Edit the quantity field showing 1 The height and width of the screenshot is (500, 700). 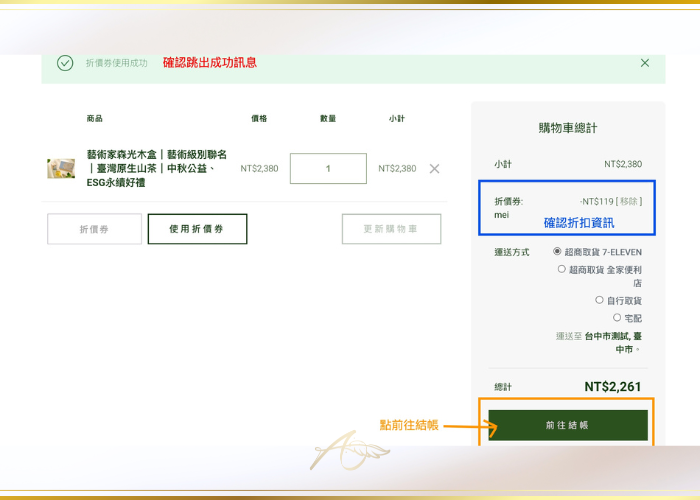[328, 168]
